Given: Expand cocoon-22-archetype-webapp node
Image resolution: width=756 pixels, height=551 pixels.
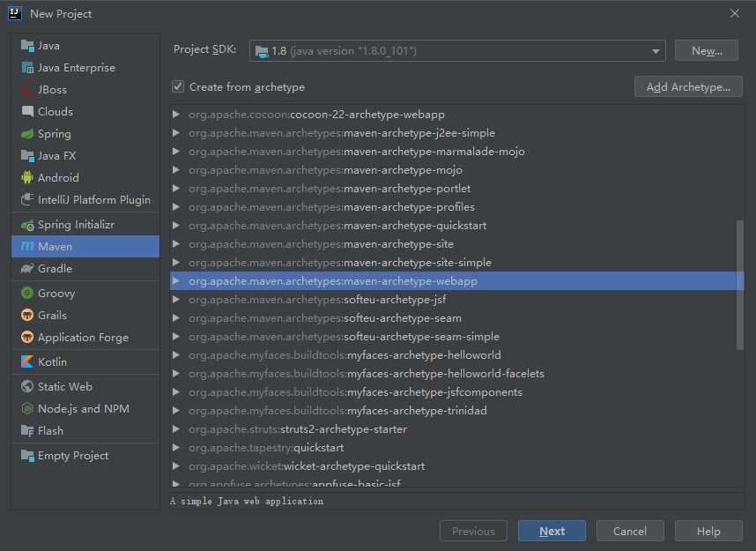Looking at the screenshot, I should pyautogui.click(x=176, y=115).
